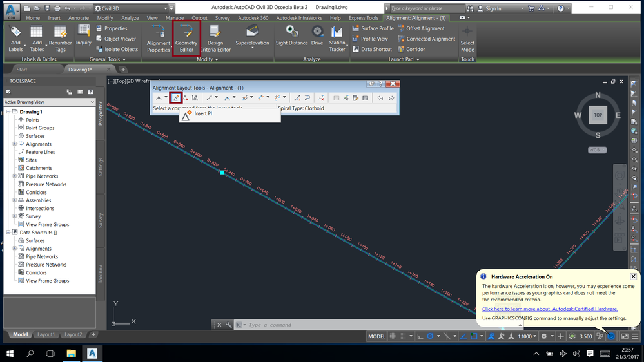This screenshot has width=644, height=362.
Task: Toggle hardware acceleration status icon
Action: click(x=611, y=336)
